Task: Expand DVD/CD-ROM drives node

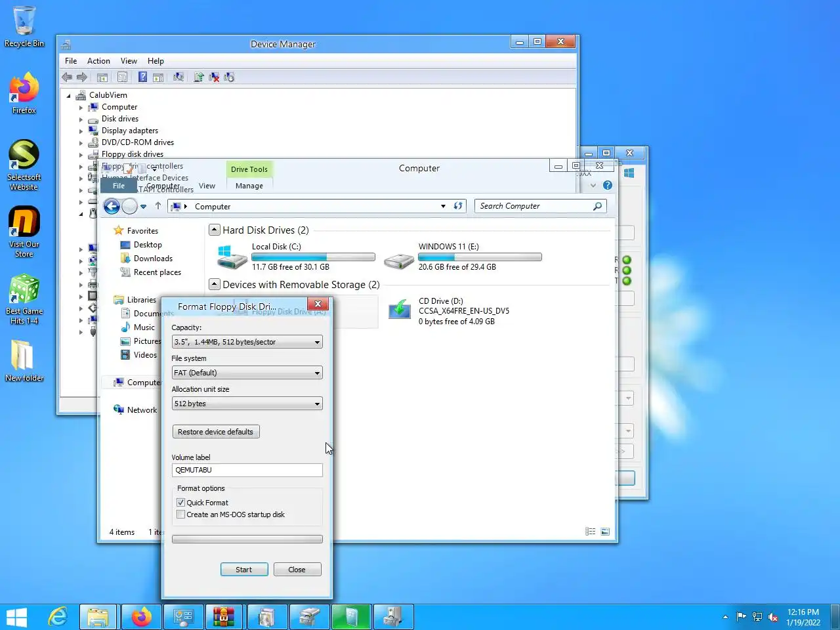Action: tap(81, 143)
